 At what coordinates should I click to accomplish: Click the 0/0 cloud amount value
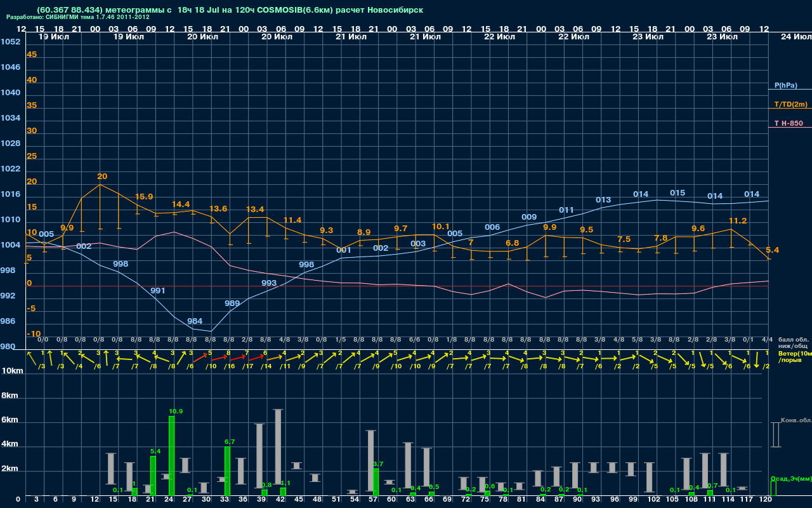43,340
